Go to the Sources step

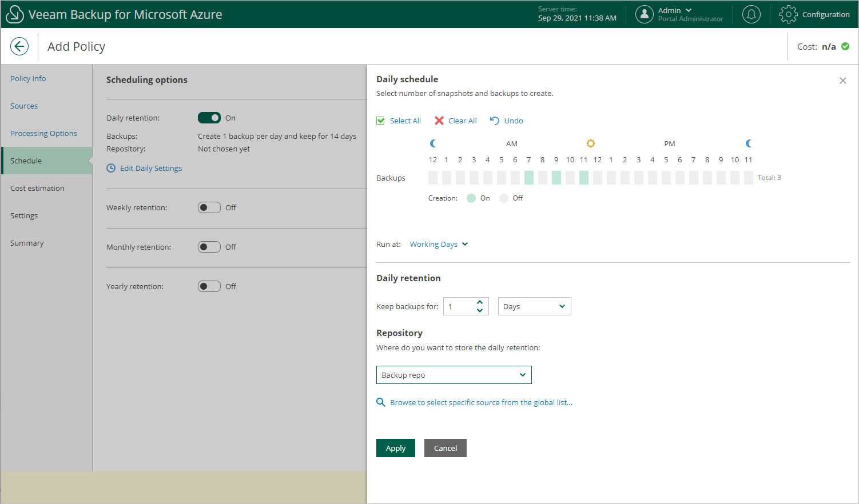(x=24, y=106)
